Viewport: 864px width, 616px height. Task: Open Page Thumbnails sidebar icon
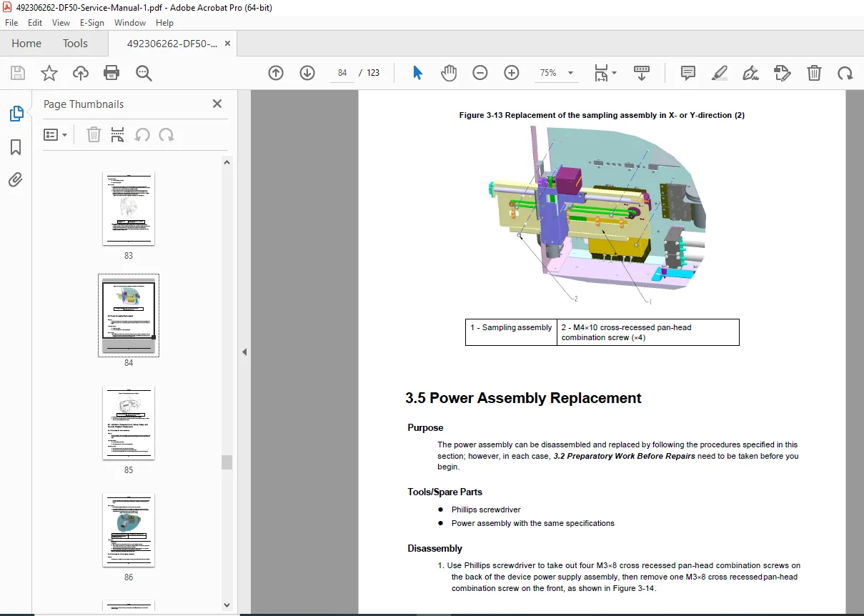(16, 114)
